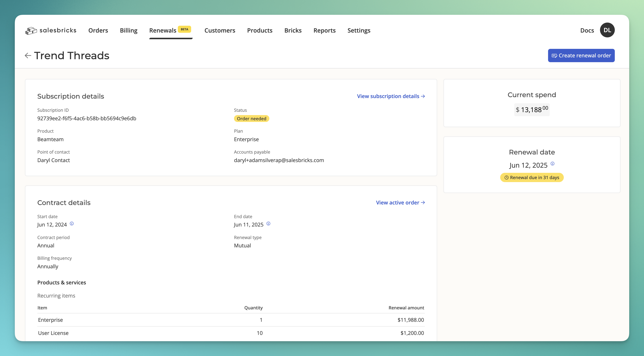
Task: Click the Create renewal order button
Action: tap(581, 56)
